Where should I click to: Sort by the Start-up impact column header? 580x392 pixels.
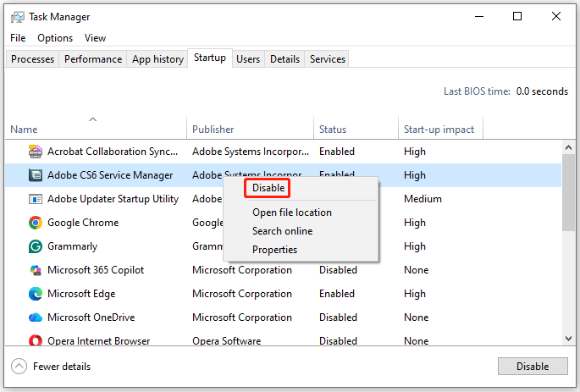click(440, 130)
